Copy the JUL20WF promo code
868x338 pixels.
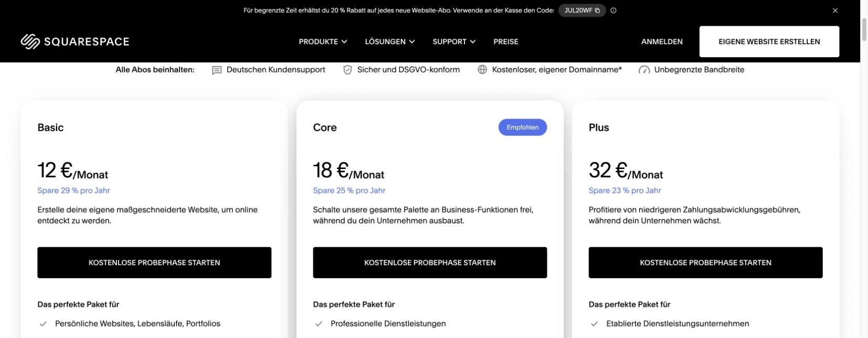582,10
